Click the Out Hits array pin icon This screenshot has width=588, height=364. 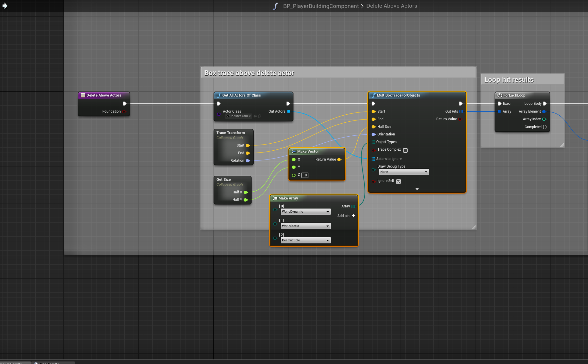click(461, 111)
